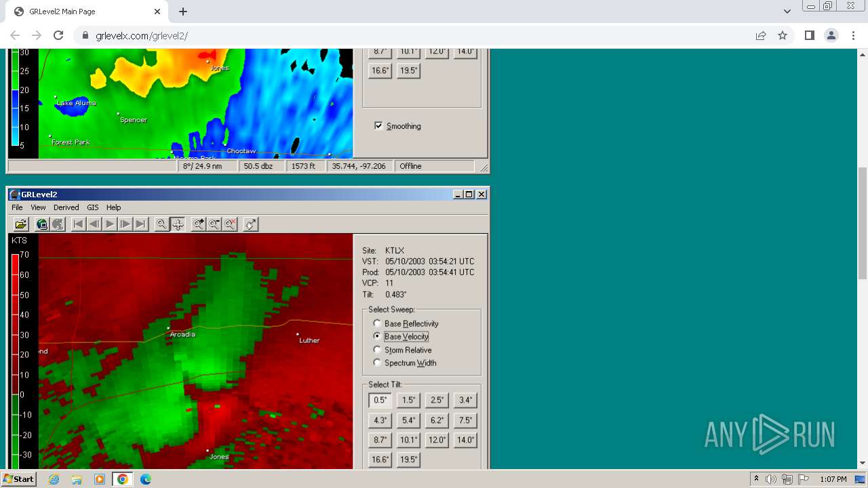Select the 4.3° tilt button
868x488 pixels.
click(380, 420)
